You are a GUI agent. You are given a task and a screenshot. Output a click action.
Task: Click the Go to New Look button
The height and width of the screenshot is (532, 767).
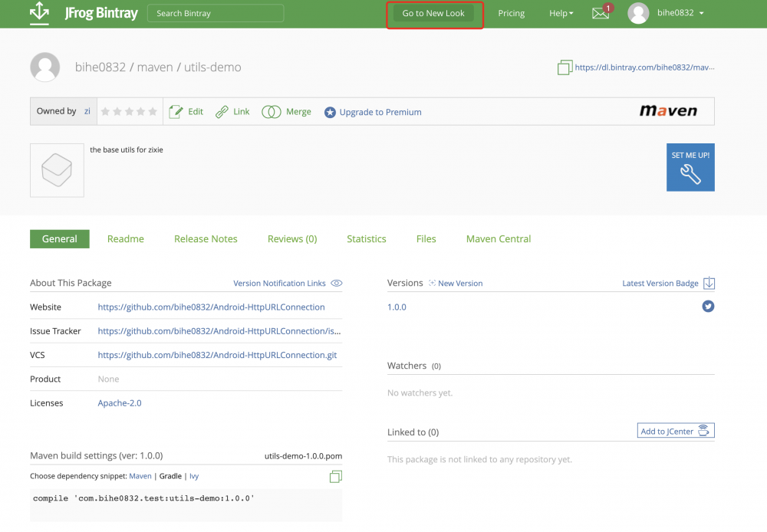pyautogui.click(x=433, y=13)
